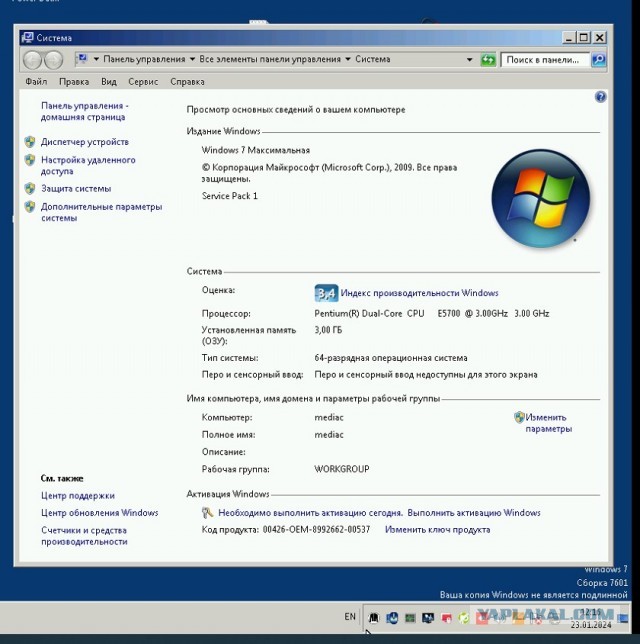This screenshot has height=644, width=640.
Task: Click computer icon at address bar start
Action: pyautogui.click(x=83, y=59)
